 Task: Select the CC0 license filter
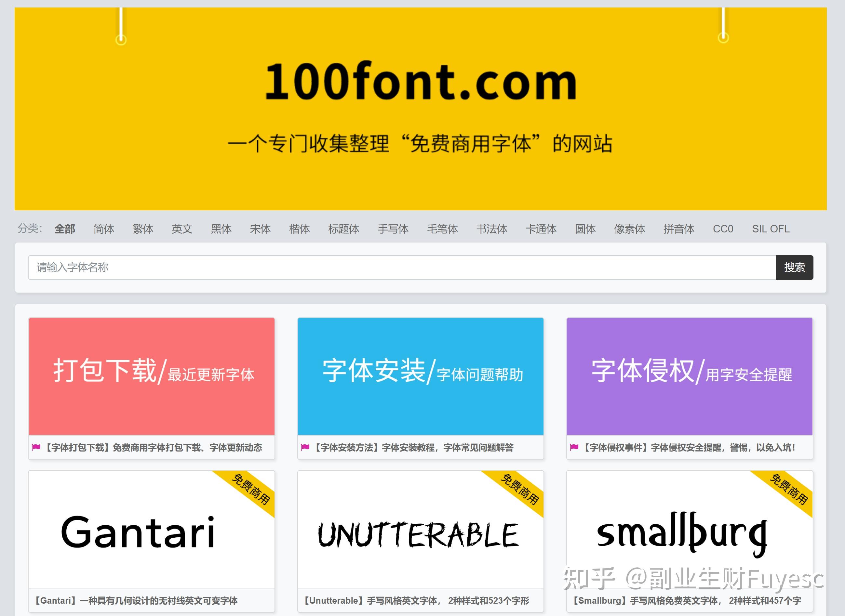click(x=723, y=229)
